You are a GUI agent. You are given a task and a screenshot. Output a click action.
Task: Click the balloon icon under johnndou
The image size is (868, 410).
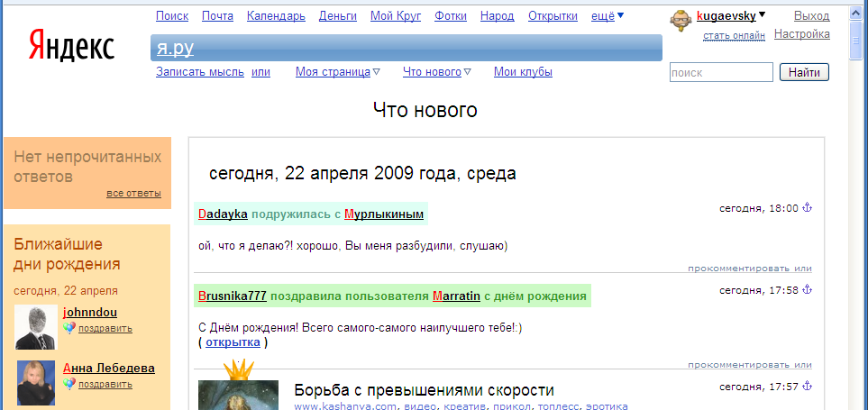pos(69,328)
